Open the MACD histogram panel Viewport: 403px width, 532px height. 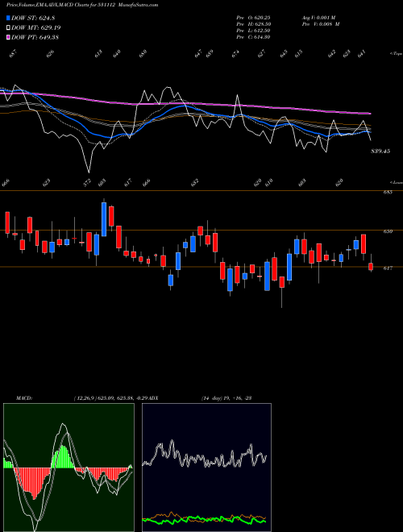coord(69,468)
